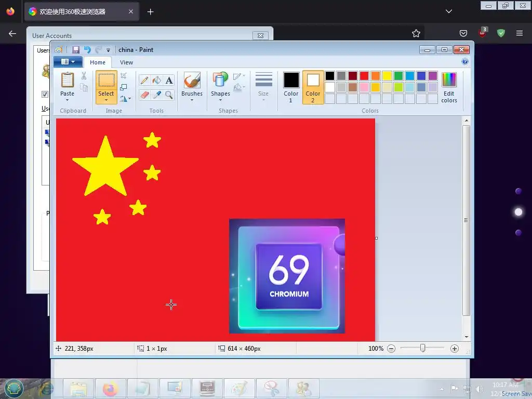Select the Eraser tool
Viewport: 532px width, 399px height.
point(144,95)
